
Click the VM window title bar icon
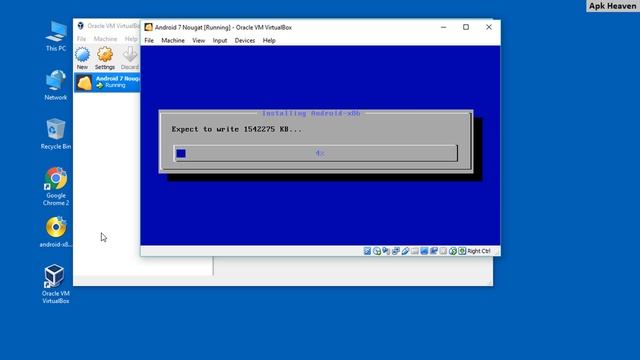point(149,27)
